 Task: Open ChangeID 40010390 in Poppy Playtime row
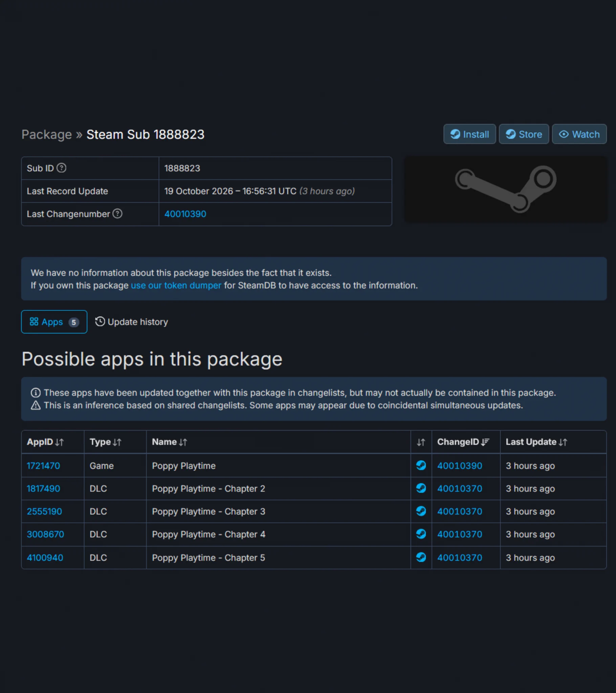coord(460,466)
